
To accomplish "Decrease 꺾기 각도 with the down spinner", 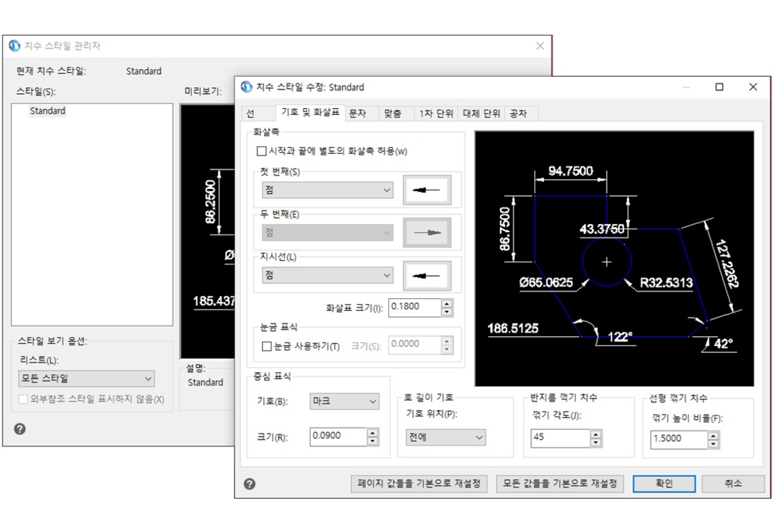I will [596, 443].
